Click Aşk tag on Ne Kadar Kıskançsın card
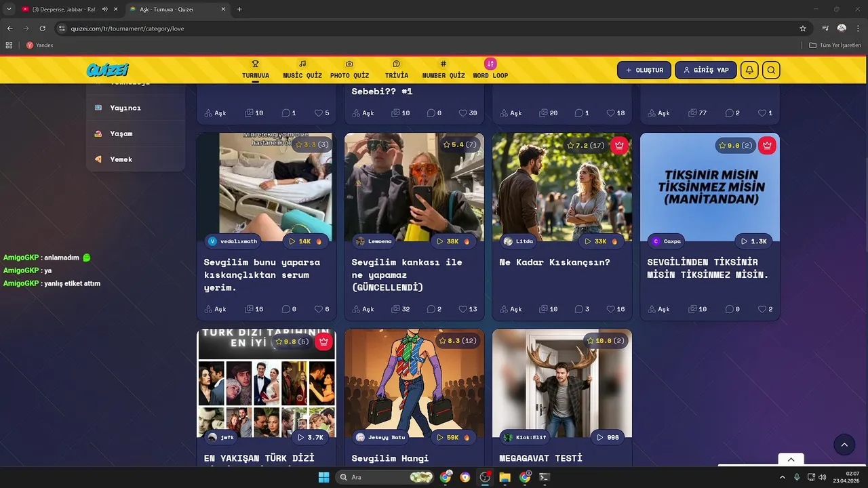This screenshot has height=488, width=868. coord(511,309)
